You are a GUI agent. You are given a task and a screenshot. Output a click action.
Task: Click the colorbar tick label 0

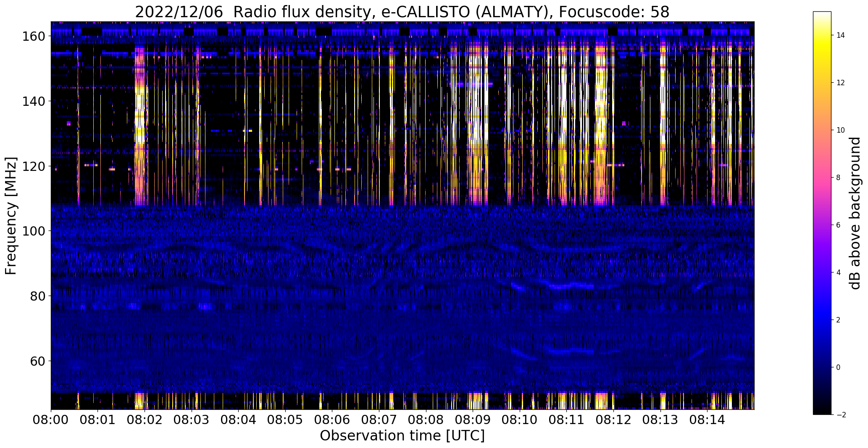(839, 367)
